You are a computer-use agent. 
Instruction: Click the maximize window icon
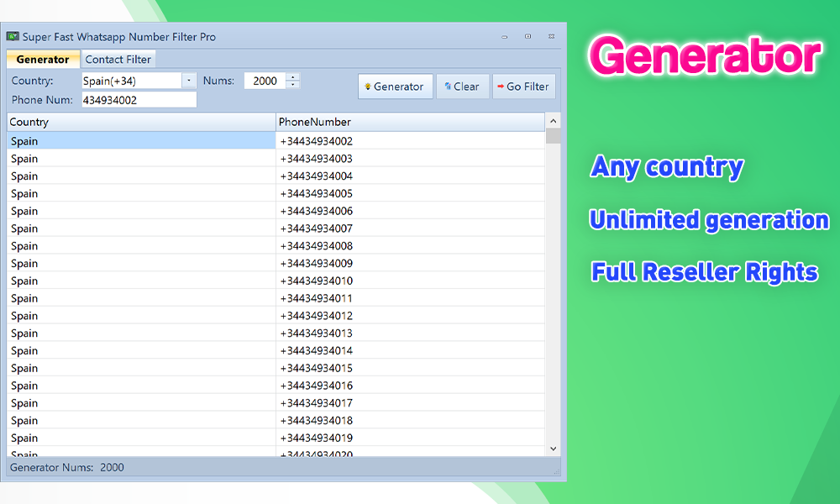click(x=528, y=37)
